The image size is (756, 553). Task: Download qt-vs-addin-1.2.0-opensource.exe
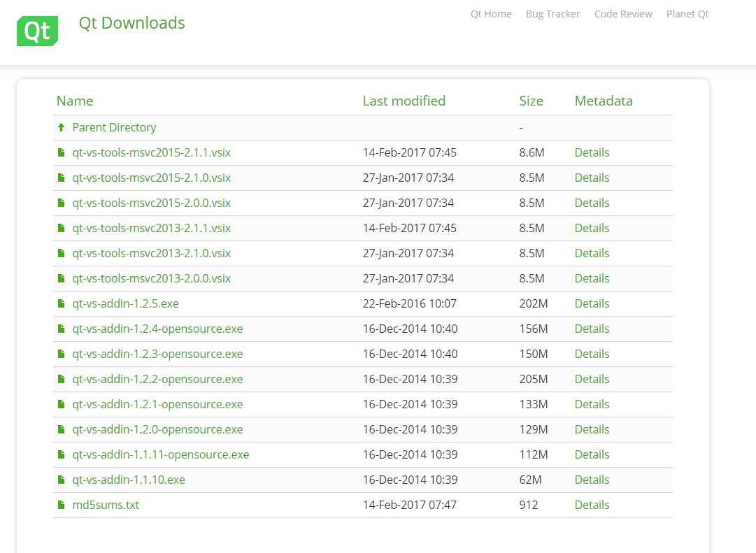tap(157, 429)
